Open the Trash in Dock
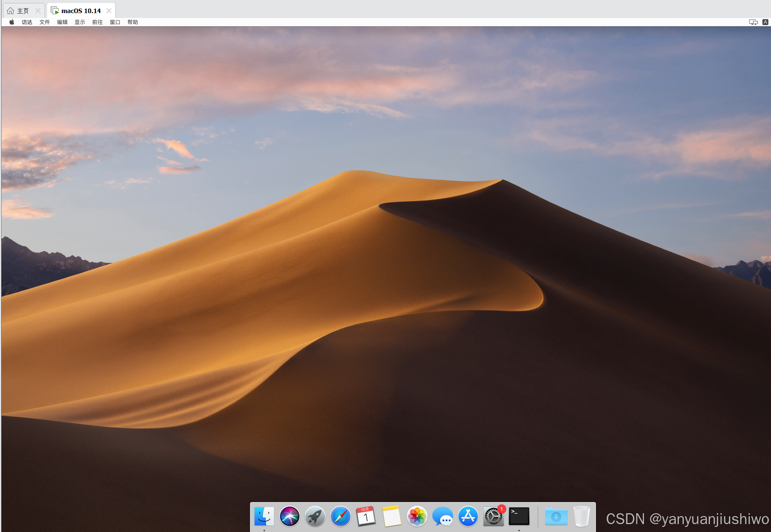This screenshot has height=532, width=771. [x=581, y=516]
